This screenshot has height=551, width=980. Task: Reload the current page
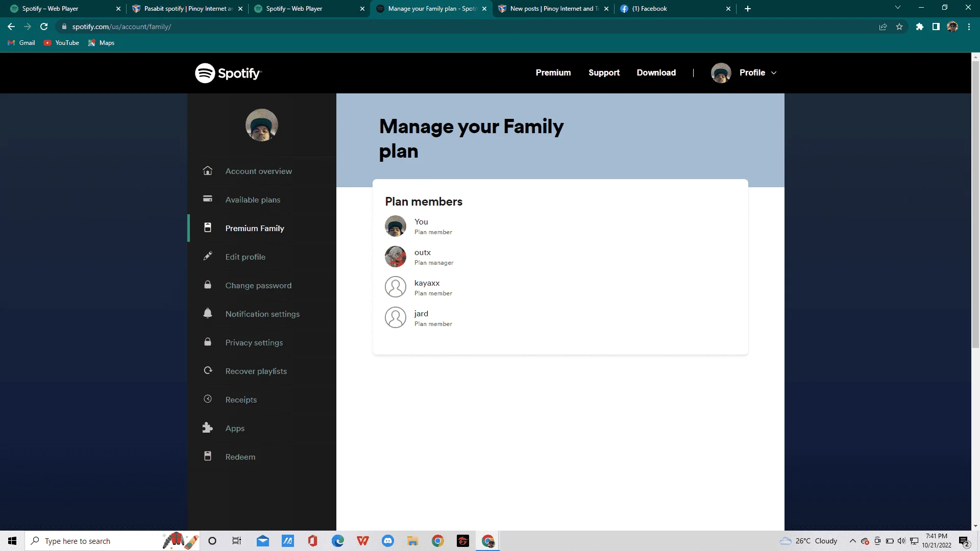(44, 27)
